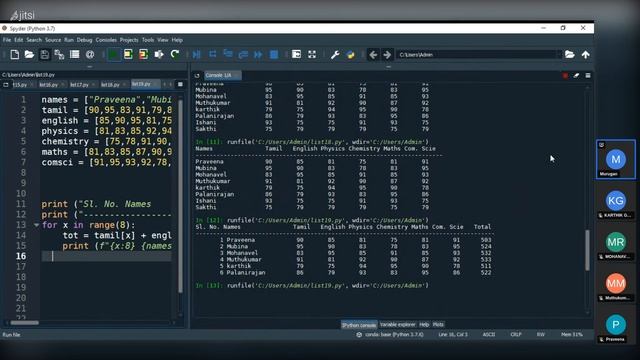
Task: Click the Save all files icon
Action: pyautogui.click(x=59, y=54)
